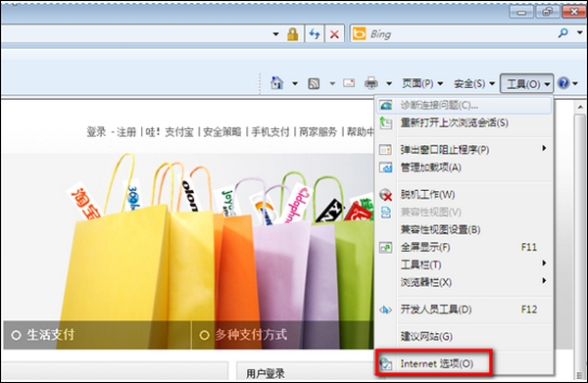This screenshot has height=383, width=588.
Task: Select 兼容性视图(V) menu item
Action: tap(464, 213)
